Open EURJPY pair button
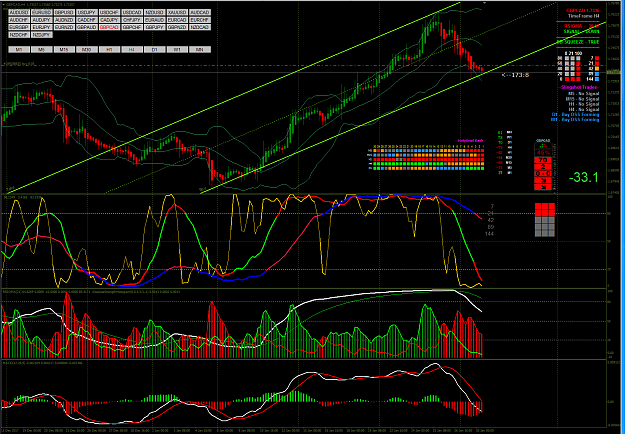Viewport: 625px width, 434px height. 42,27
